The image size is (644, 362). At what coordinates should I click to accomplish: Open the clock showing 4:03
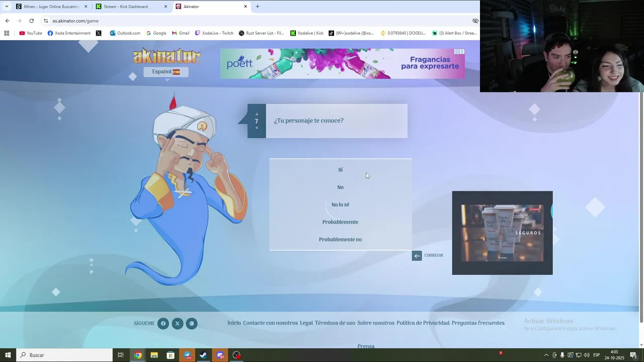click(x=614, y=355)
